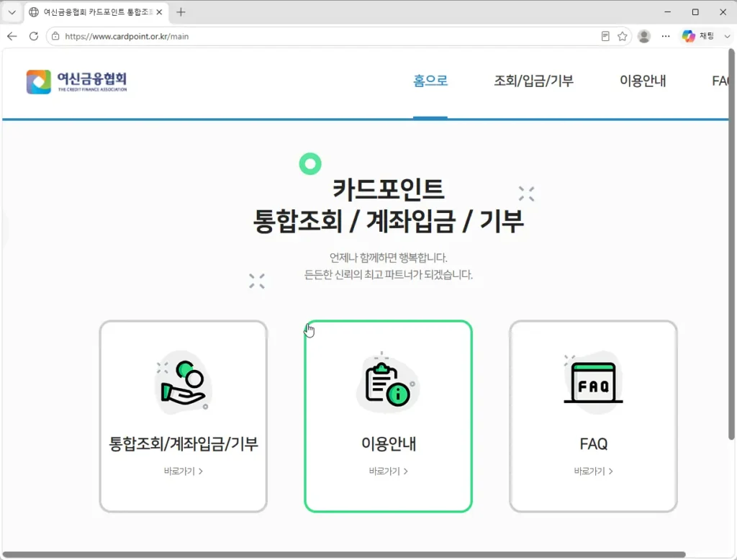Close the 여신금융협회 카드포인트 tab
The width and height of the screenshot is (737, 560).
tap(159, 12)
